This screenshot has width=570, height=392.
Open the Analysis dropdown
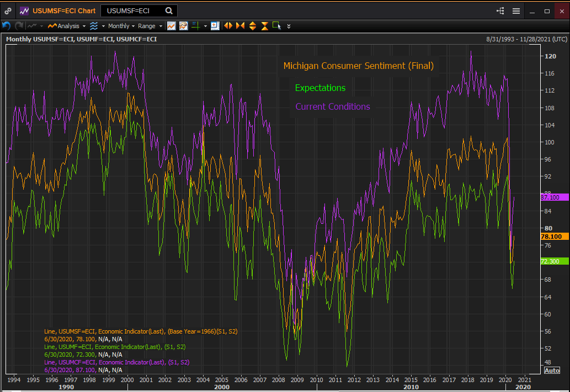pyautogui.click(x=67, y=26)
